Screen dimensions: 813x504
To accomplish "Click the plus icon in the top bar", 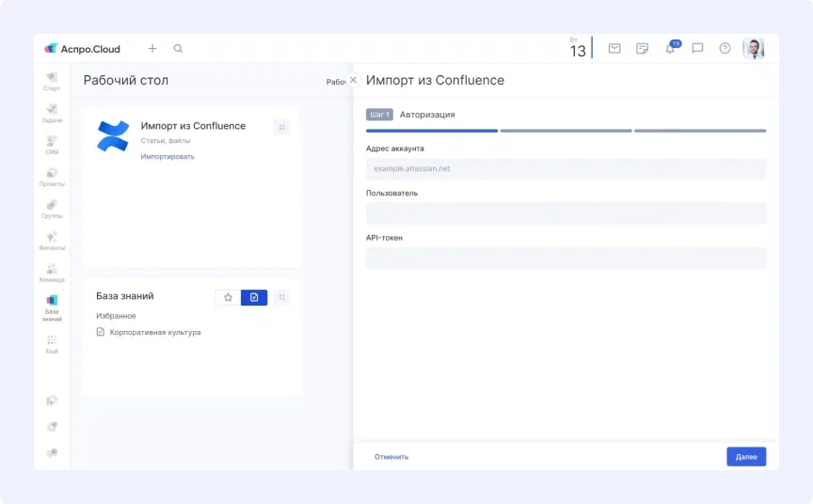I will click(x=152, y=49).
